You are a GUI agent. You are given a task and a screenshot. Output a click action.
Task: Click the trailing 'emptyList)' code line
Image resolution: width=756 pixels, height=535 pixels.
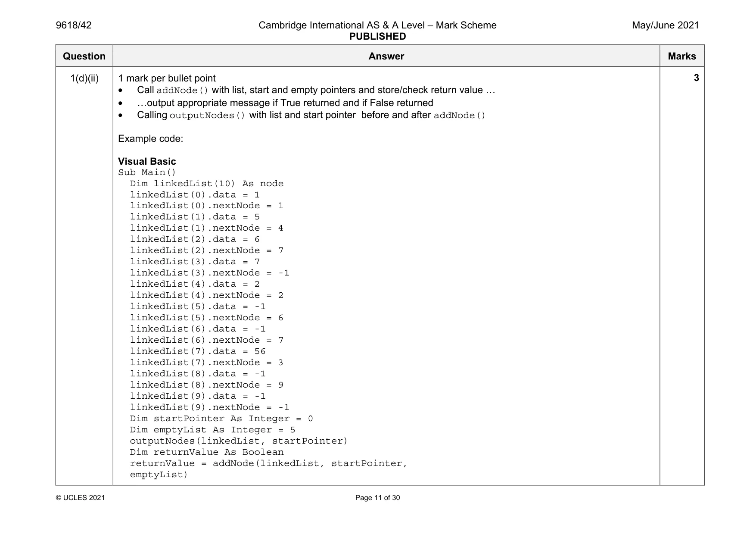pos(159,475)
